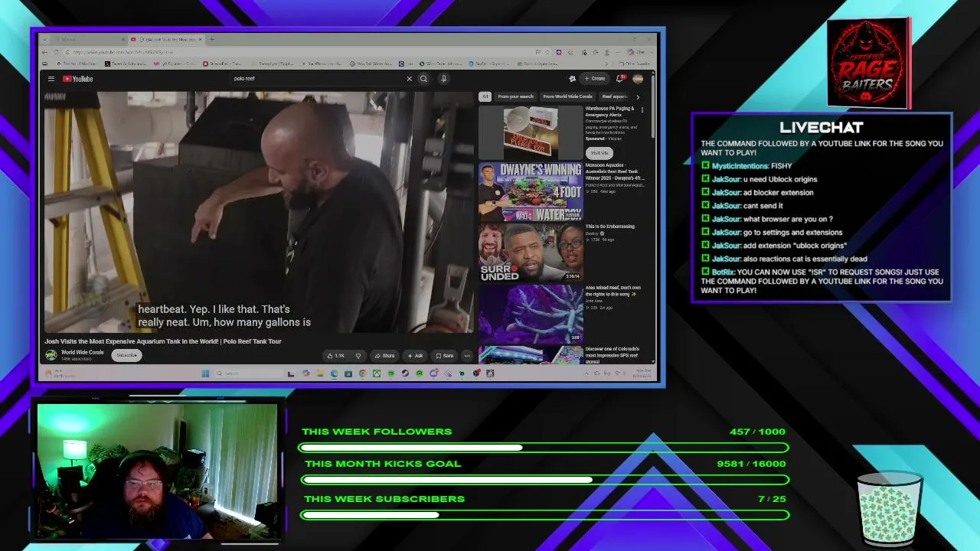980x551 pixels.
Task: Save the video with Save button
Action: [444, 356]
